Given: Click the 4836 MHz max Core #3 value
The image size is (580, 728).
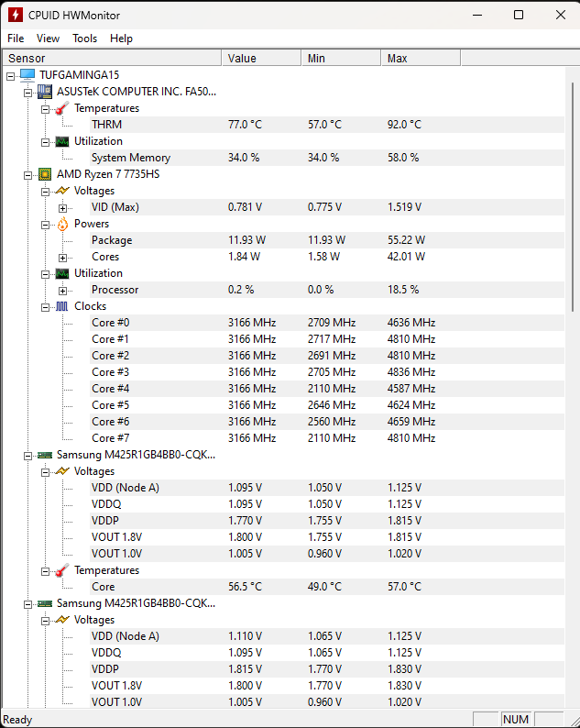Looking at the screenshot, I should pyautogui.click(x=411, y=372).
